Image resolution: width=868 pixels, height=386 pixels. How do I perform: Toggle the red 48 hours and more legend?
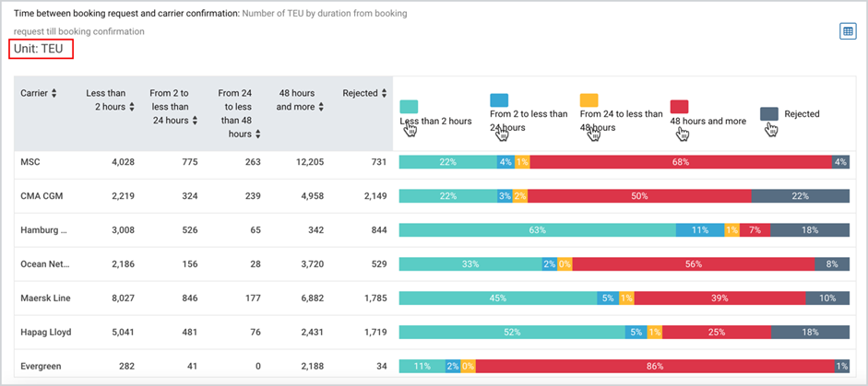(679, 107)
